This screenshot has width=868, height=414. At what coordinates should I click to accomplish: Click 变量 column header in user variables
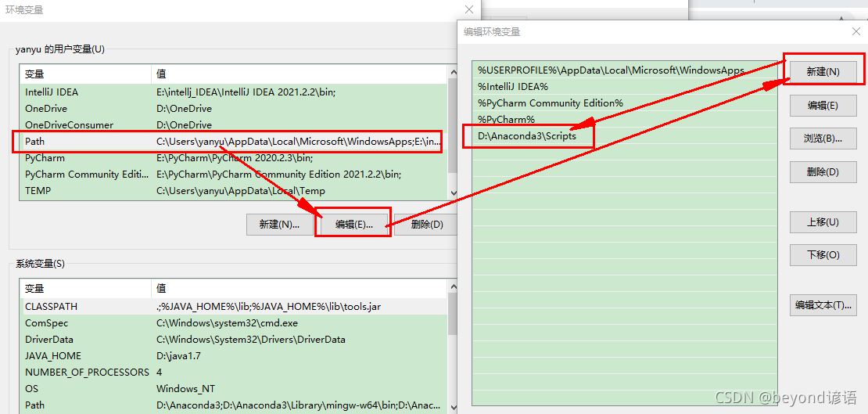click(x=85, y=74)
